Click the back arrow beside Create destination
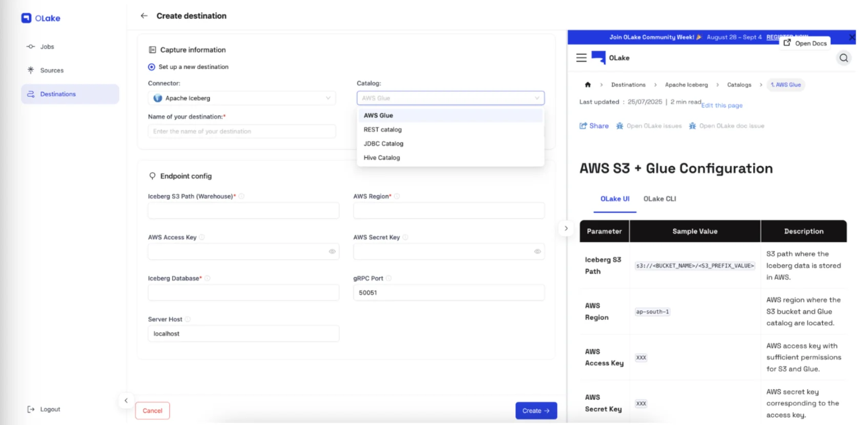 [144, 16]
